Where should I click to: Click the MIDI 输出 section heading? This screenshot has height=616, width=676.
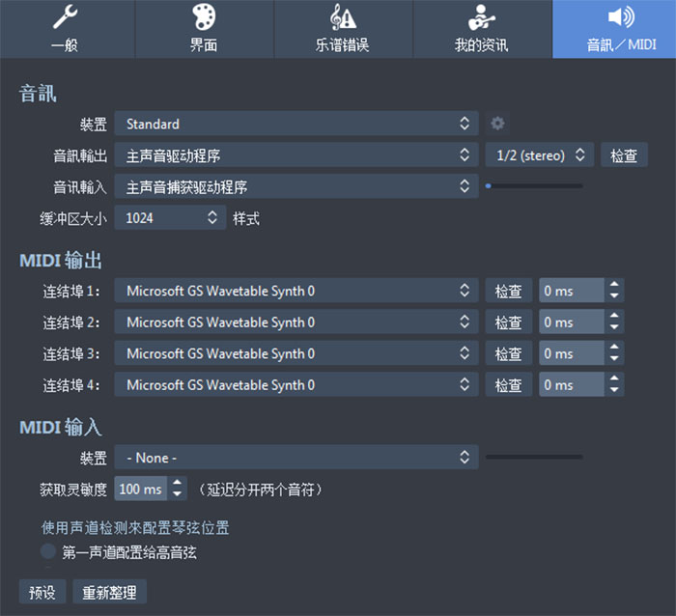tap(61, 261)
